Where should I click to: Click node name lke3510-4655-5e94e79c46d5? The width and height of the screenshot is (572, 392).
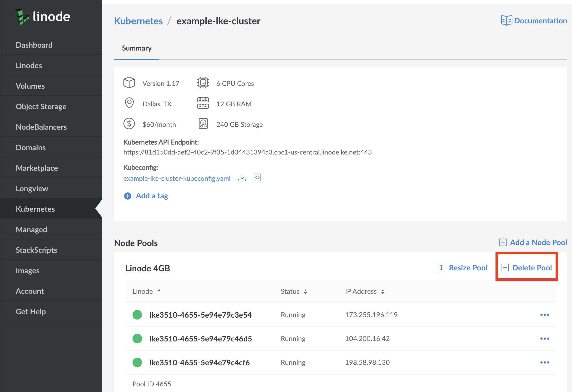pos(201,339)
